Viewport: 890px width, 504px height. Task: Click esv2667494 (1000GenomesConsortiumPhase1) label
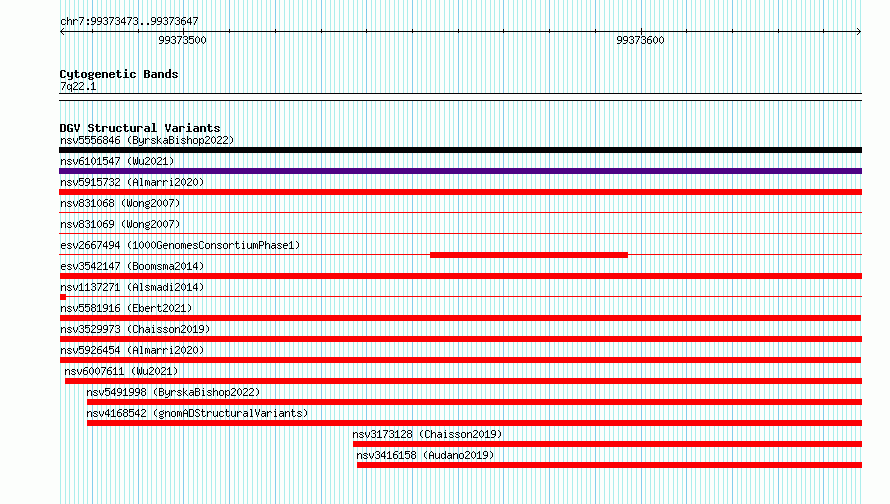pos(180,245)
